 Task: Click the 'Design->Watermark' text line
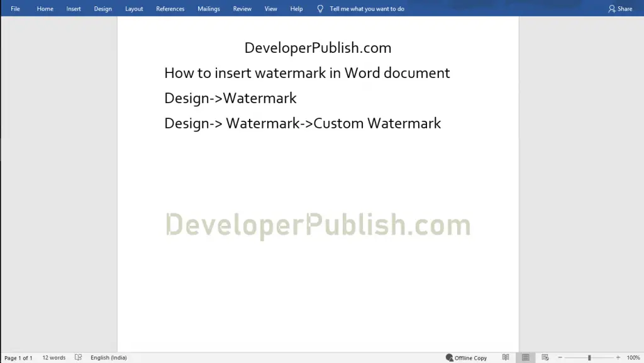pyautogui.click(x=230, y=98)
